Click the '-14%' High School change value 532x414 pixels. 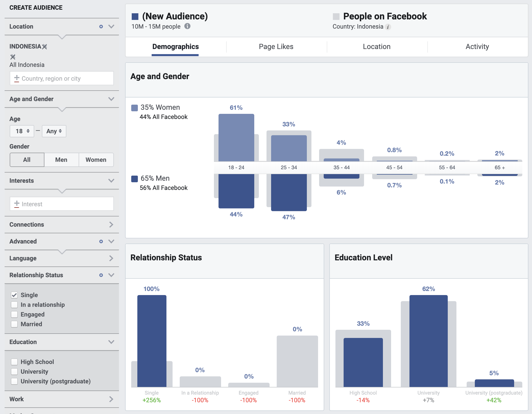click(363, 400)
